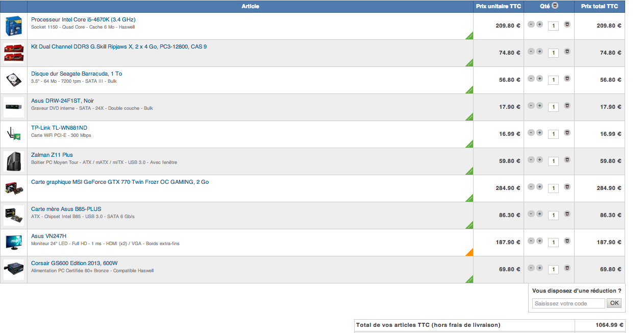
Task: Delete the Corsair GS600 power supply from the cart
Action: (567, 268)
